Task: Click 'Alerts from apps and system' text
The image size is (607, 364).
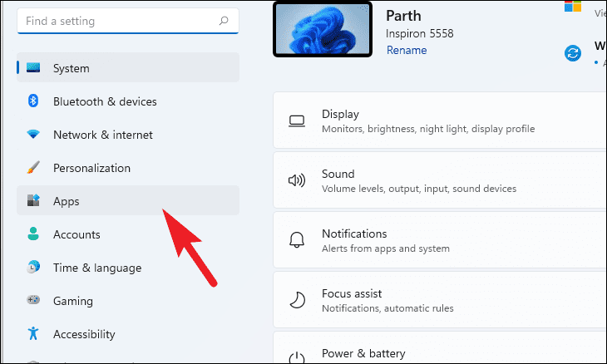Action: tap(386, 248)
